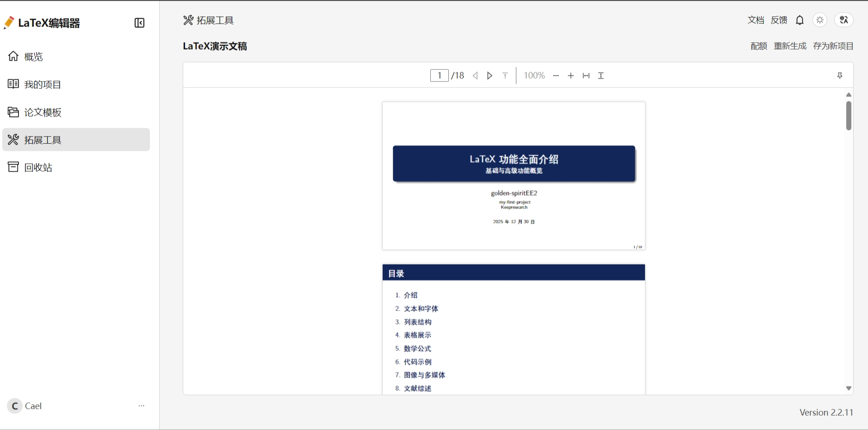Toggle light/dark theme mode

820,20
